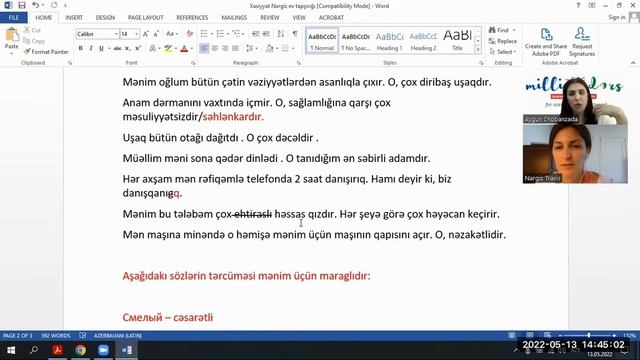Image resolution: width=640 pixels, height=360 pixels.
Task: Switch to the PAGE LAYOUT tab
Action: [x=145, y=18]
